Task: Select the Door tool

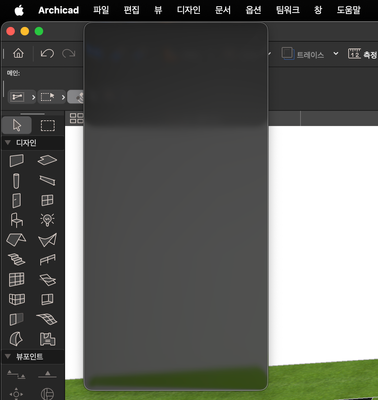Action: coord(16,200)
